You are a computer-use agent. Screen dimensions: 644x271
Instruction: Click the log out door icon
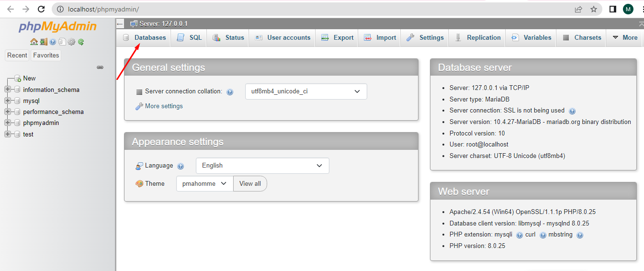tap(44, 42)
